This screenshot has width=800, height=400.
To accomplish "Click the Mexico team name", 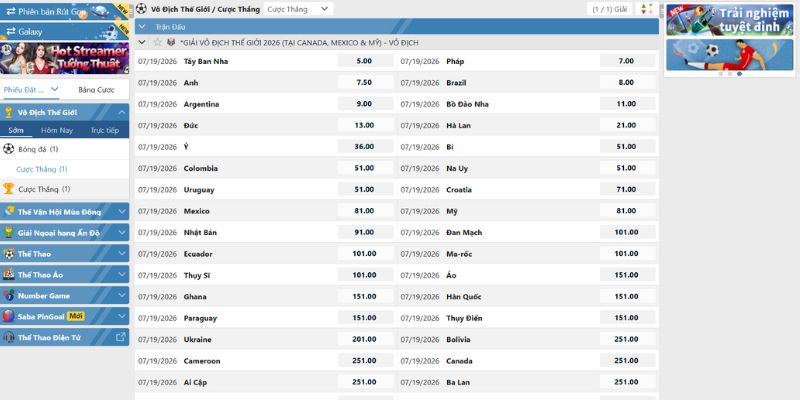I will [x=196, y=211].
